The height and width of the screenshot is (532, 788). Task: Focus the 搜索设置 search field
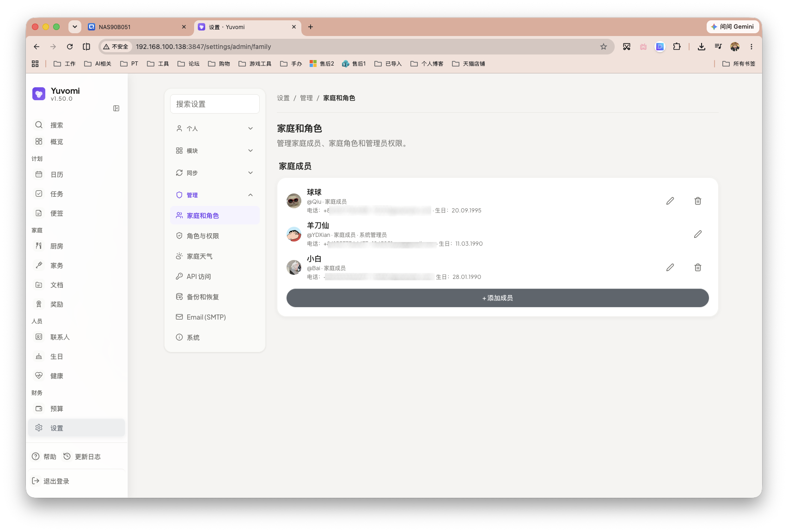[x=215, y=104]
